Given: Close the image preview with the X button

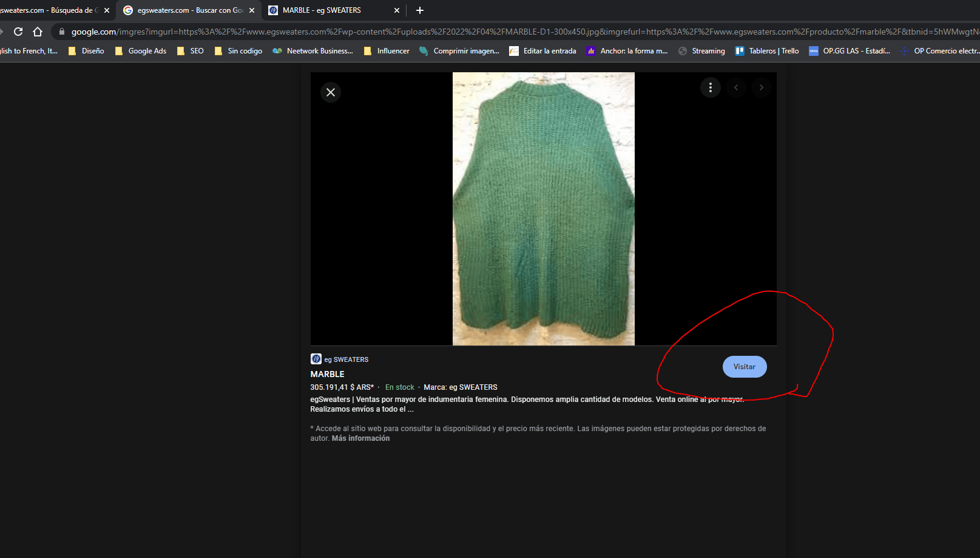Looking at the screenshot, I should click(x=331, y=92).
